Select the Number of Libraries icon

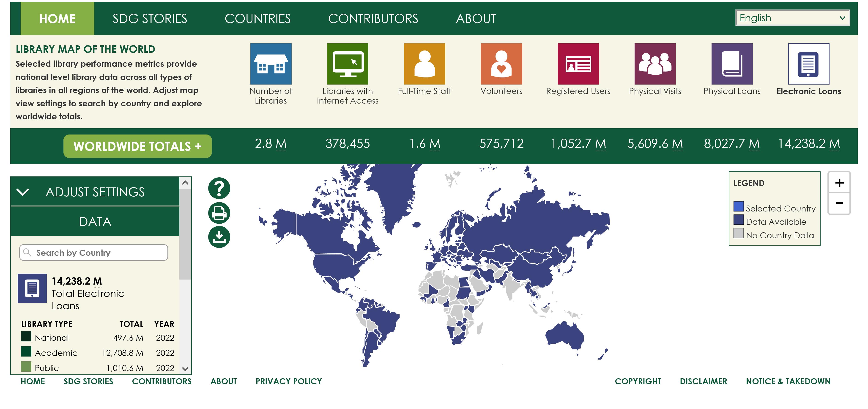[x=271, y=64]
